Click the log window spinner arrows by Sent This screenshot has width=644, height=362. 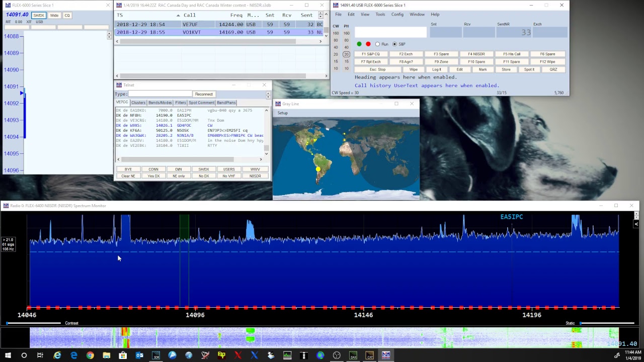[x=321, y=15]
